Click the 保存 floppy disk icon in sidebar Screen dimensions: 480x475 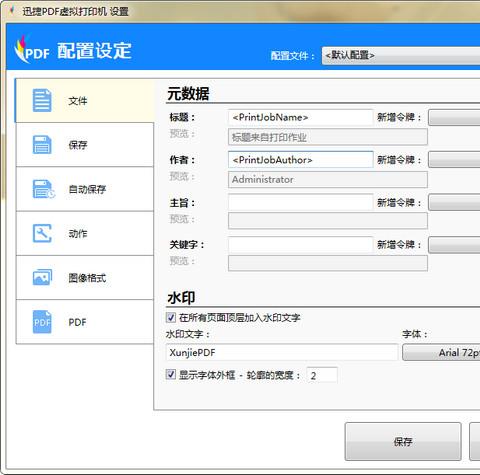click(42, 145)
